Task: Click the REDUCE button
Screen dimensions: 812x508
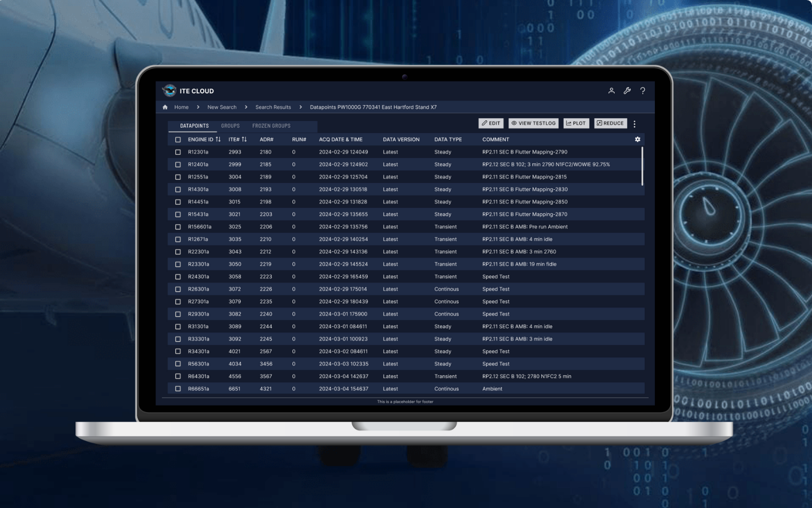Action: [610, 123]
